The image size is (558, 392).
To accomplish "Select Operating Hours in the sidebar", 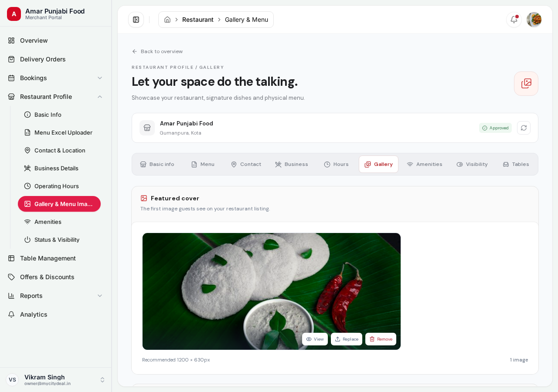I will [59, 186].
